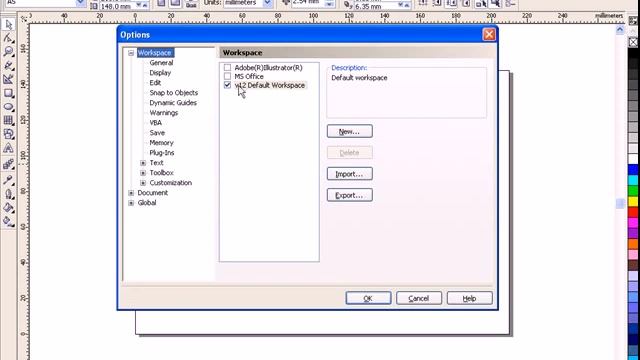Click the Help button
640x360 pixels.
click(x=469, y=298)
